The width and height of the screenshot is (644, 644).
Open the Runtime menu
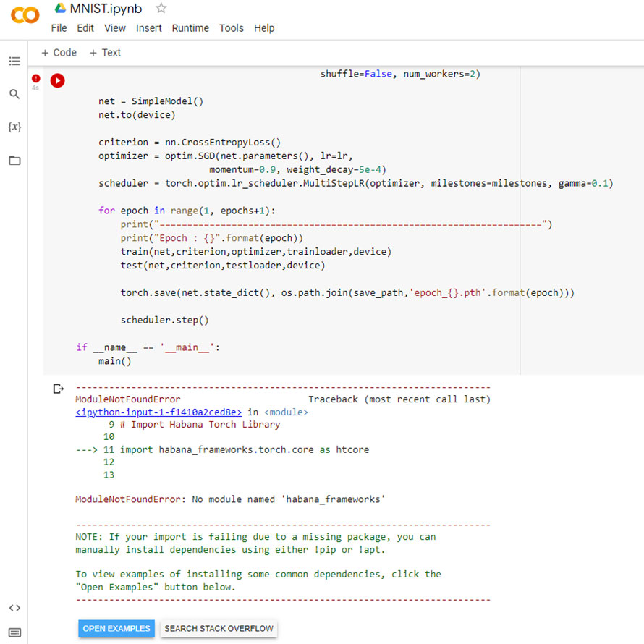pyautogui.click(x=190, y=28)
